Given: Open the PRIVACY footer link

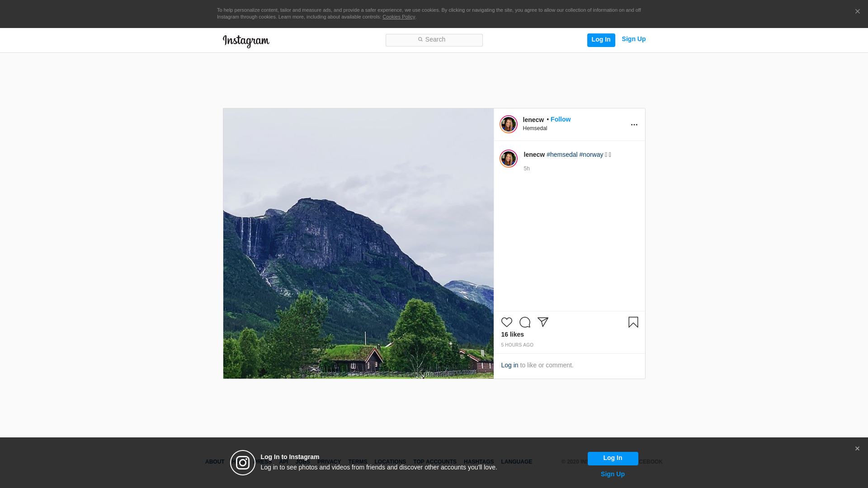Looking at the screenshot, I should click(x=329, y=462).
